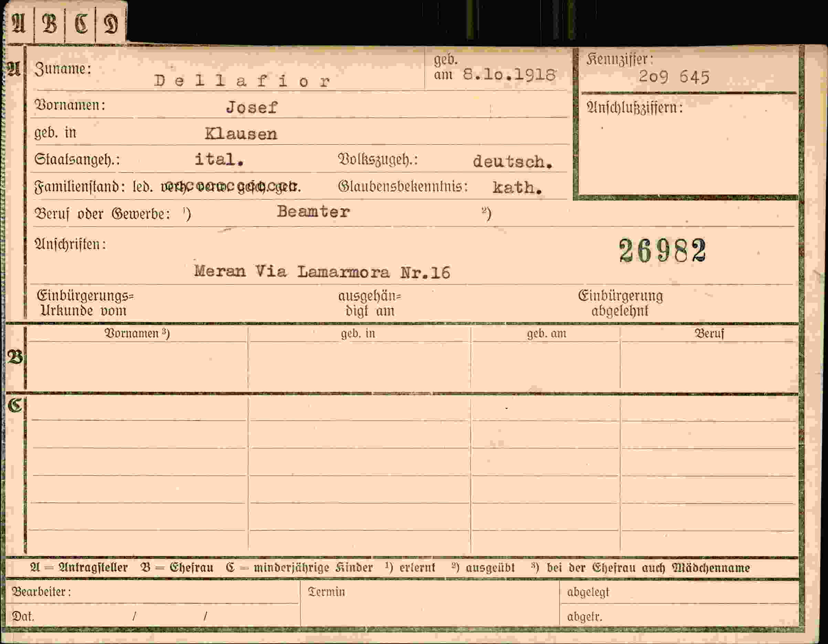Click the legend A = Antragsteller
The width and height of the screenshot is (828, 644).
(79, 567)
